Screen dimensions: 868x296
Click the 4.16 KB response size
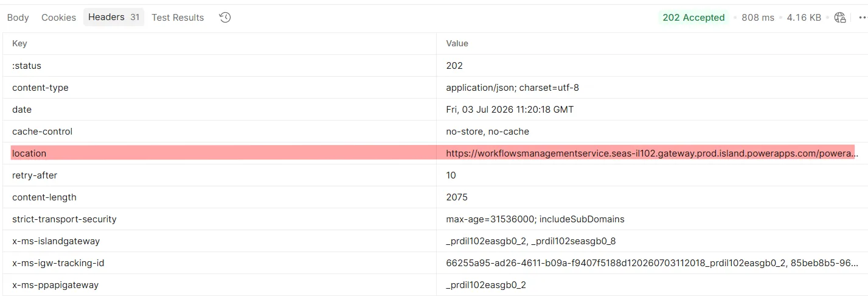coord(804,18)
